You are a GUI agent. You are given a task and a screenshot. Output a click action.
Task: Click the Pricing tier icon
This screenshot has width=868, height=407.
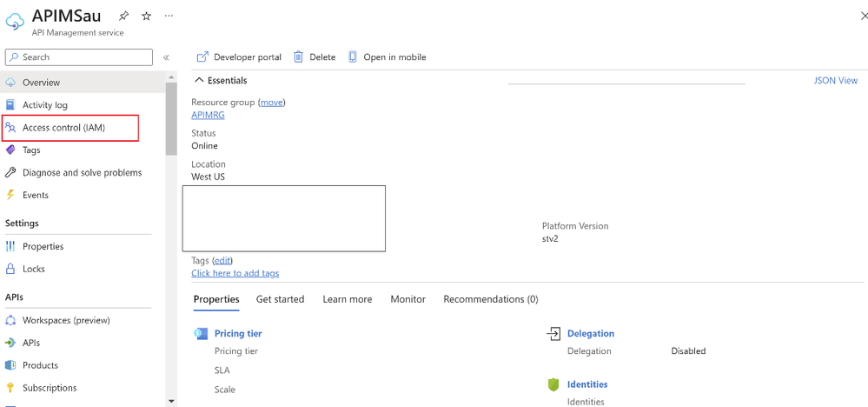point(201,333)
